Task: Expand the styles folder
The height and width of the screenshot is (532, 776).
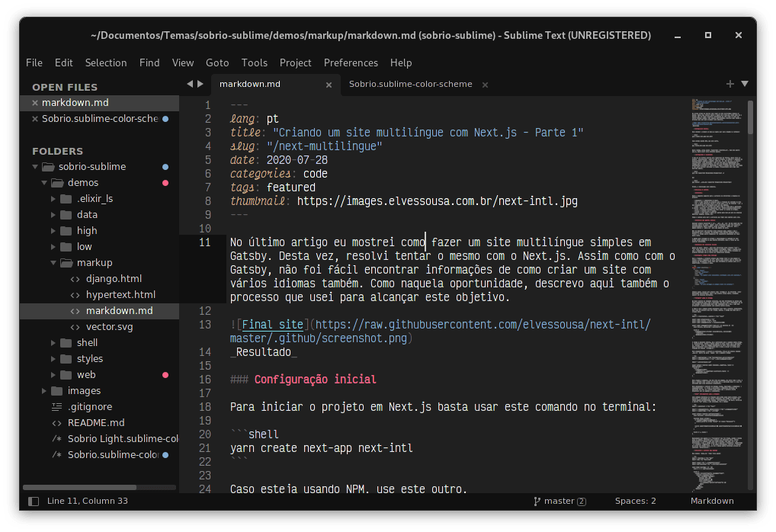Action: click(x=53, y=359)
